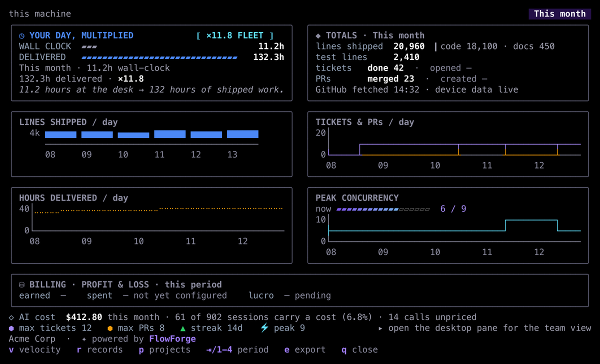Click the TICKETS & PRs / day panel title
Screen dimensions: 600x364
coord(365,122)
